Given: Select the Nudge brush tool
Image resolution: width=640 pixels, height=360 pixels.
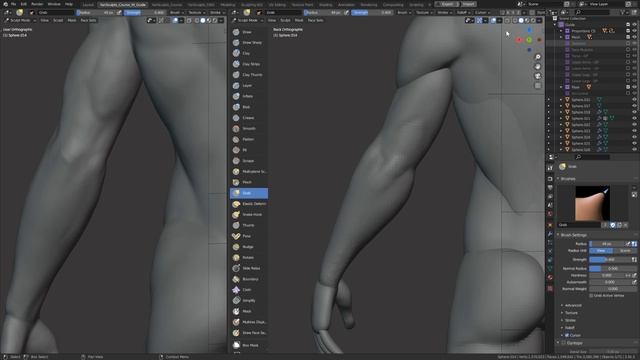Looking at the screenshot, I should coord(249,247).
